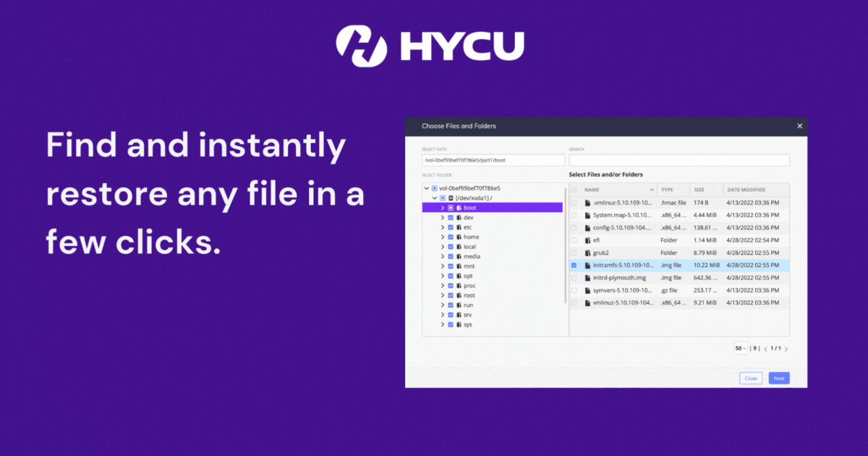Click the folder icon beside home
The width and height of the screenshot is (868, 456).
(459, 237)
